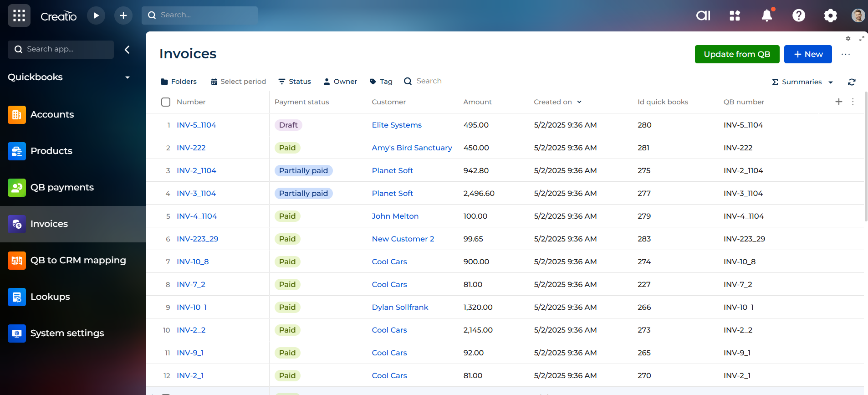Open customer Dylan Sollfrank
Screen dimensions: 868x395
(400, 307)
